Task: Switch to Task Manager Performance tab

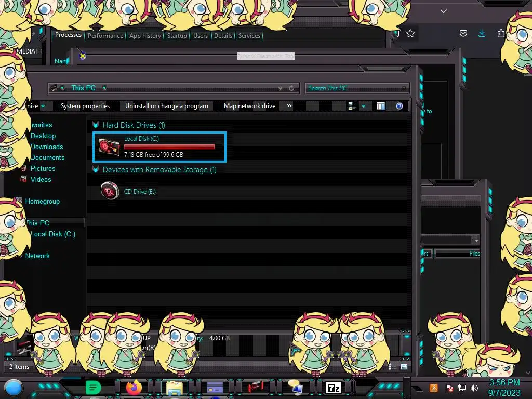Action: point(105,36)
